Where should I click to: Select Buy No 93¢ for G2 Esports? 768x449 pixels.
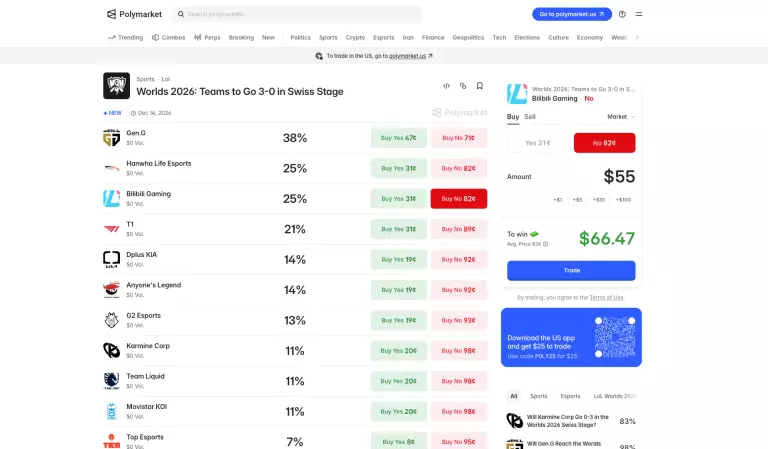pos(459,320)
